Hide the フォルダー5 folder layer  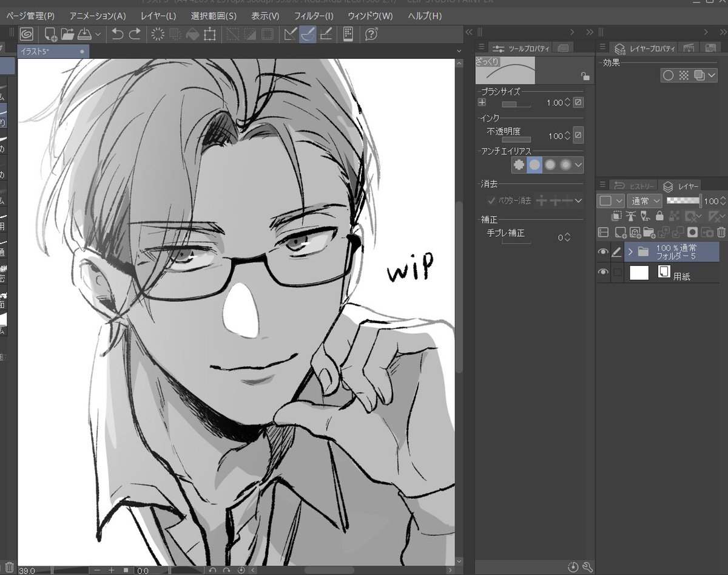602,251
